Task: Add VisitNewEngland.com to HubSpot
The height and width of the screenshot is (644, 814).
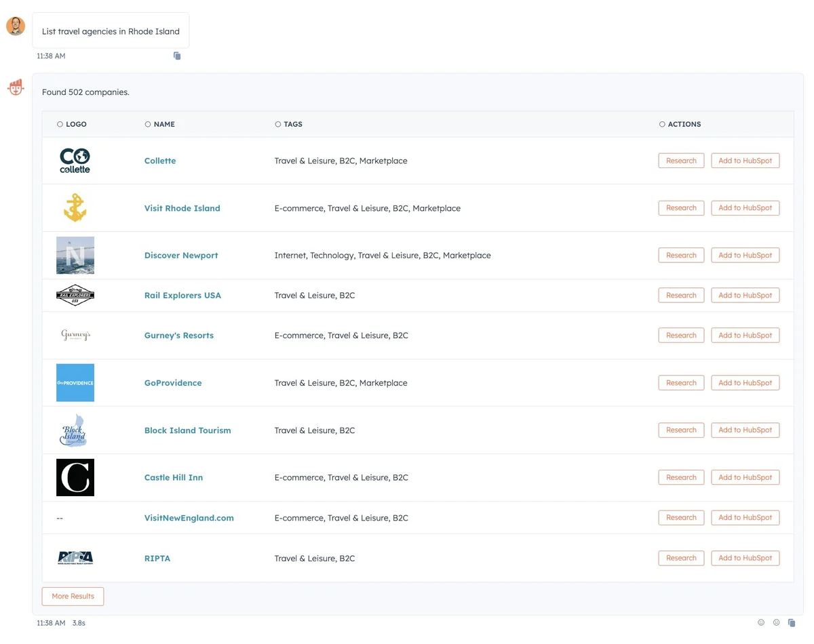Action: pyautogui.click(x=745, y=518)
